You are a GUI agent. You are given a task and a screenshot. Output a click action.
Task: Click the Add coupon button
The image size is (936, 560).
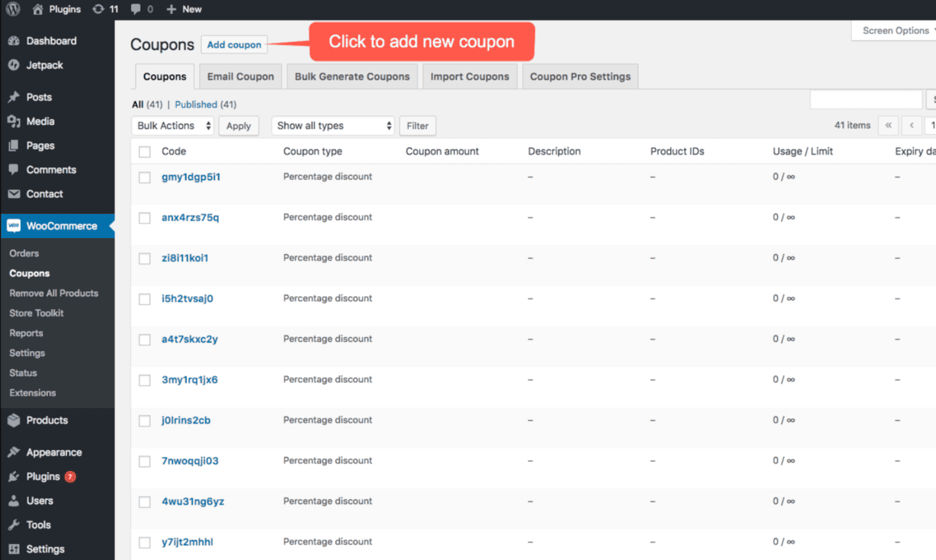[x=234, y=44]
